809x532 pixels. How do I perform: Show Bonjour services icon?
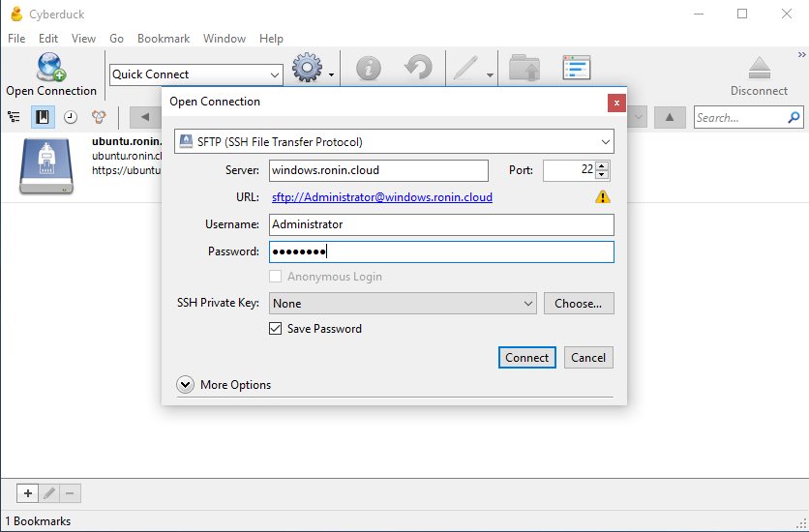(x=99, y=118)
